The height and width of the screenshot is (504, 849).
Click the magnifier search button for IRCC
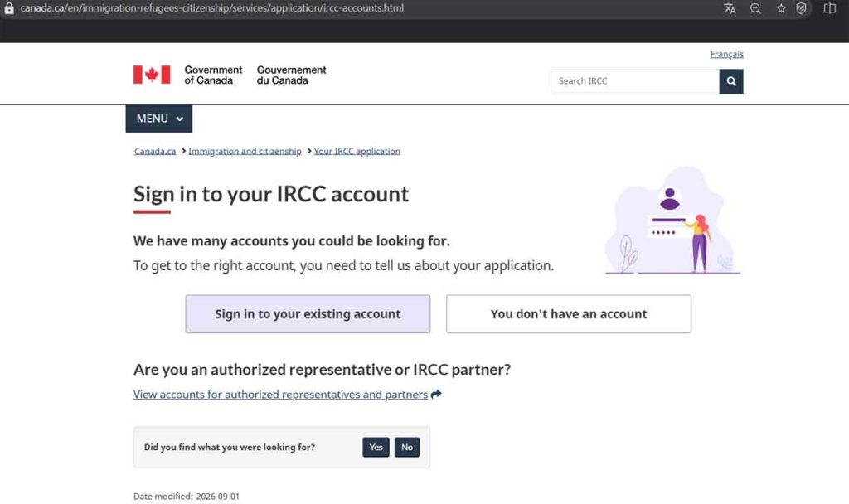coord(731,81)
